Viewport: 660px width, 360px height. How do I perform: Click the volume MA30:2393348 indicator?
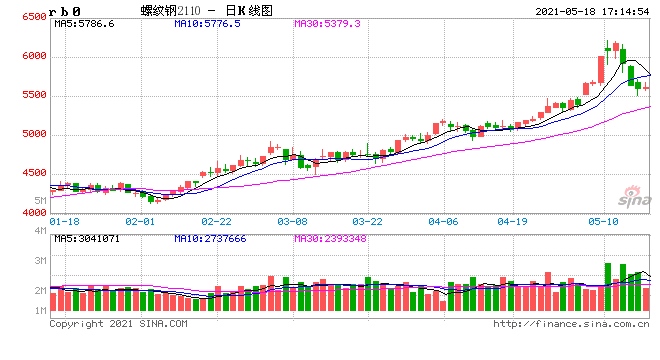pos(330,239)
